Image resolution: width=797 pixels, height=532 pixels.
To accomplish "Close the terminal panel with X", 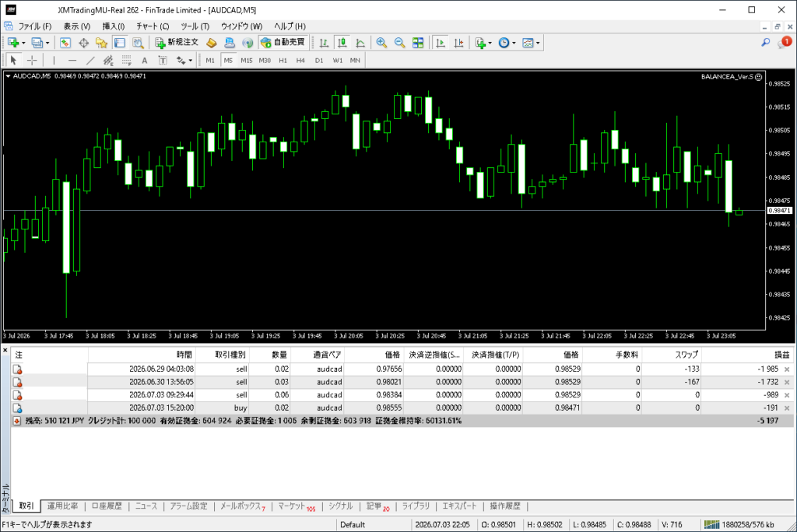I will point(5,351).
